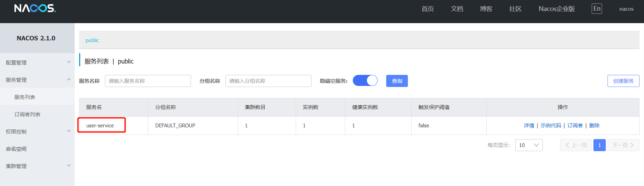Switch language with the En icon
This screenshot has width=644, height=186.
coord(597,9)
